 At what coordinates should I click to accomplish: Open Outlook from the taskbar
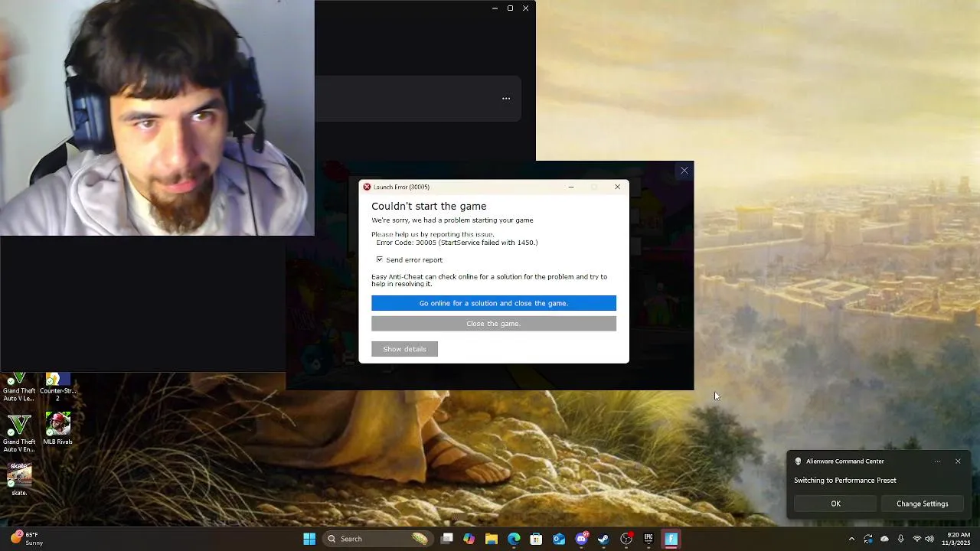[x=559, y=539]
